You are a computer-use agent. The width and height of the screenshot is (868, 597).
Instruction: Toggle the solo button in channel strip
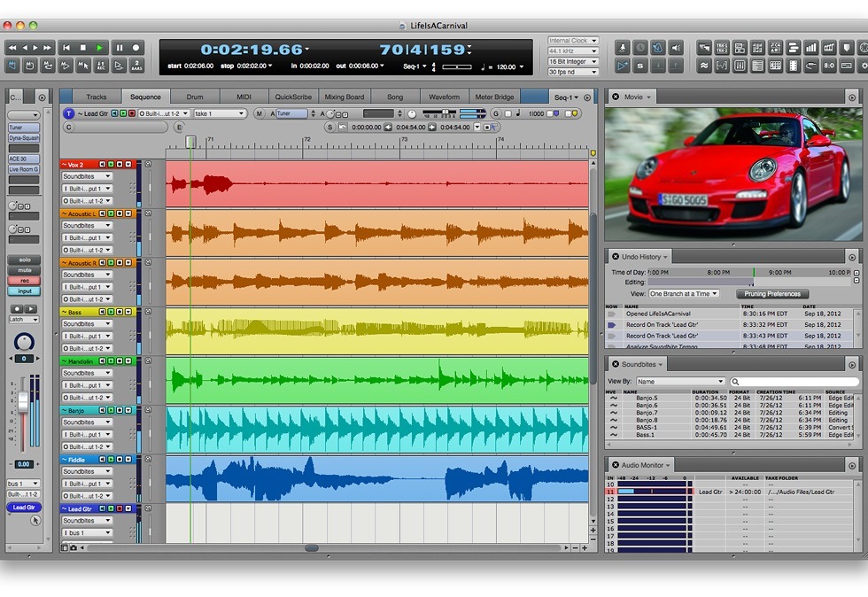(25, 260)
